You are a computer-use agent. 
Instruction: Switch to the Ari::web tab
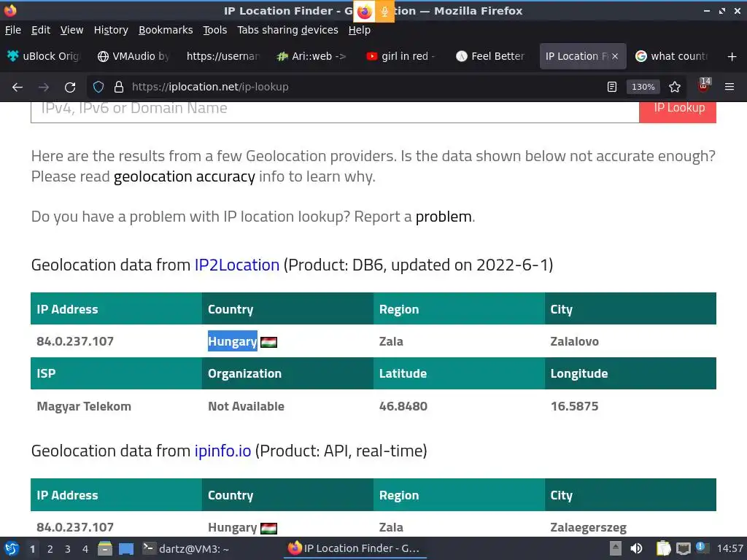[312, 56]
